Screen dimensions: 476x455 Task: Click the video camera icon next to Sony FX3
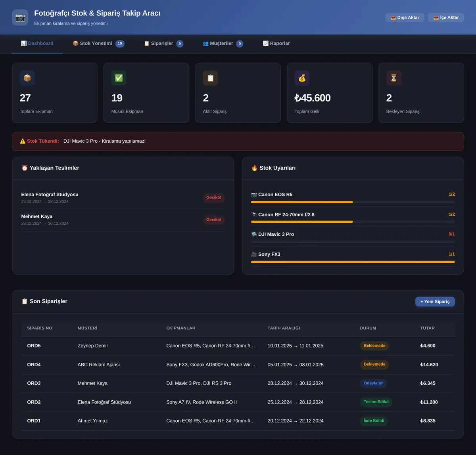tap(254, 254)
